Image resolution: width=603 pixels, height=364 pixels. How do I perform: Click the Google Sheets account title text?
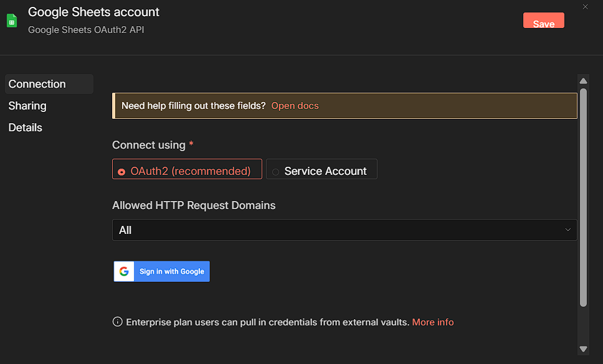click(94, 12)
